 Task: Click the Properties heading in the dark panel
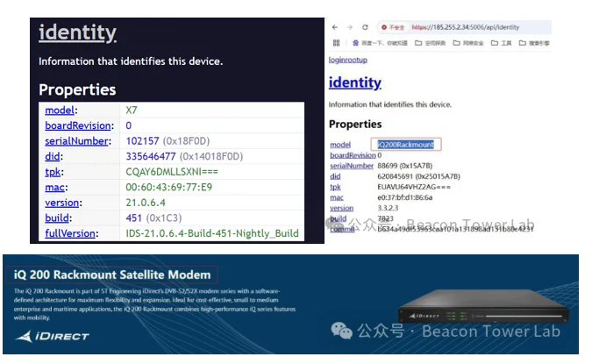tap(77, 89)
